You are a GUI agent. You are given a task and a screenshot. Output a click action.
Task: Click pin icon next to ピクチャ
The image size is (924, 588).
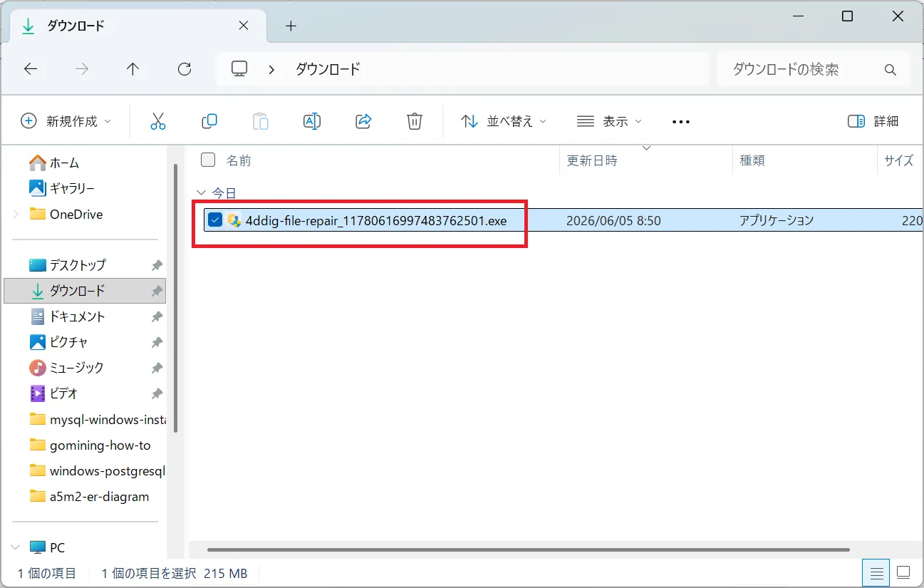pos(157,342)
